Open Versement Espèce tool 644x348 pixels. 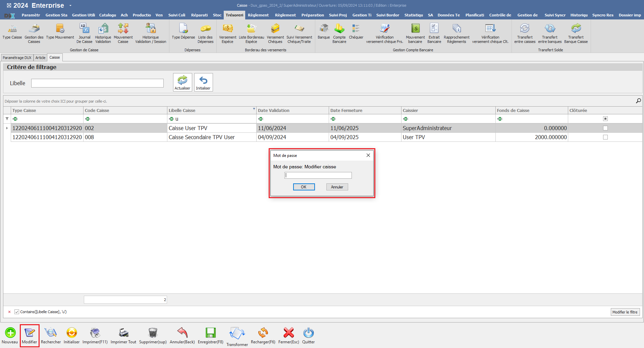point(227,33)
